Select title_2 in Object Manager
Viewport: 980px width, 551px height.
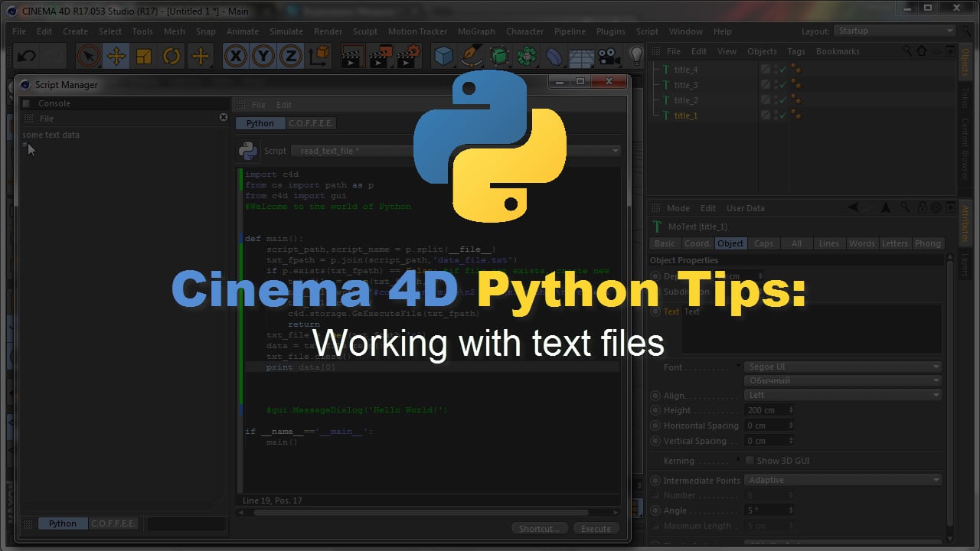(686, 100)
